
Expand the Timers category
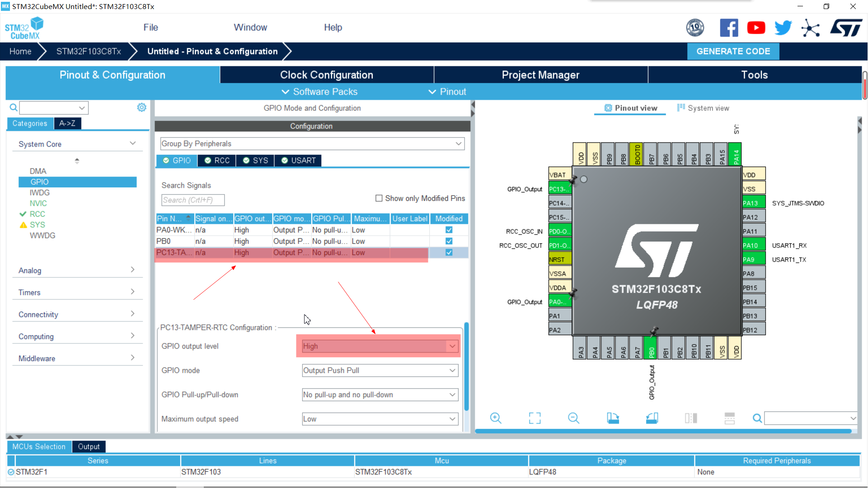pos(77,293)
